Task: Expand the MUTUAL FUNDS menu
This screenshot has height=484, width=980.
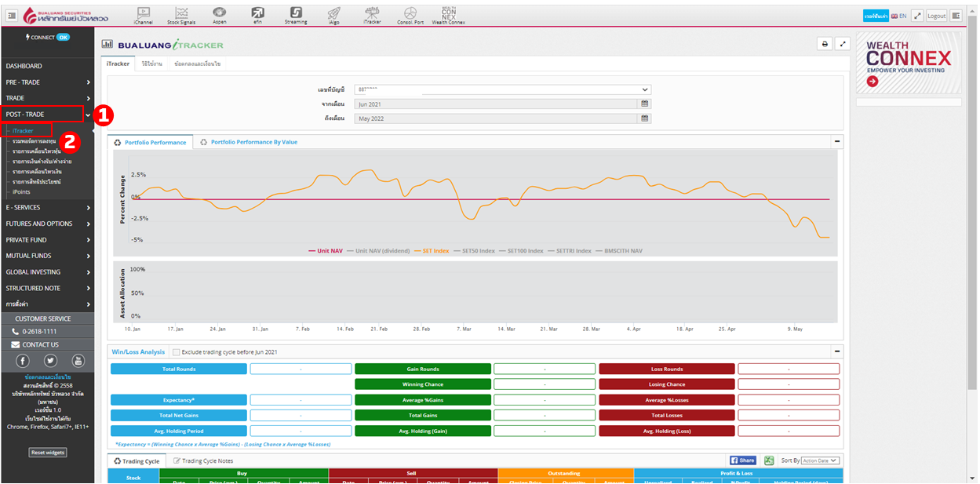Action: [47, 256]
